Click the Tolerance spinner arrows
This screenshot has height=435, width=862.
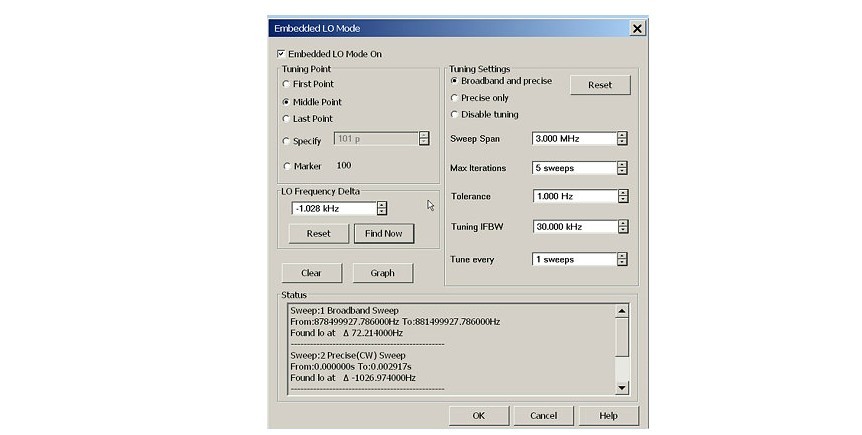622,197
